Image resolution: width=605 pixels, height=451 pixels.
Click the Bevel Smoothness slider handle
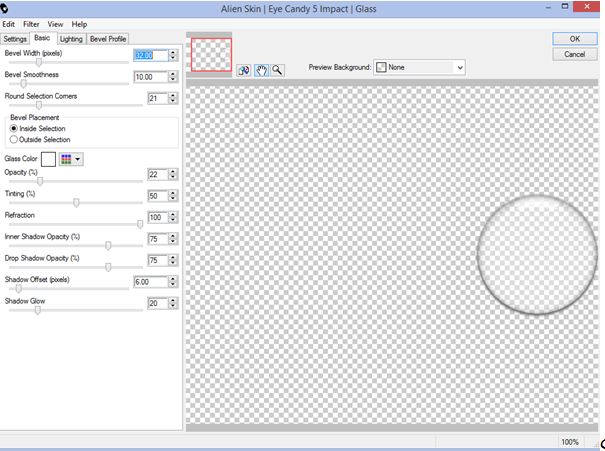pos(24,84)
